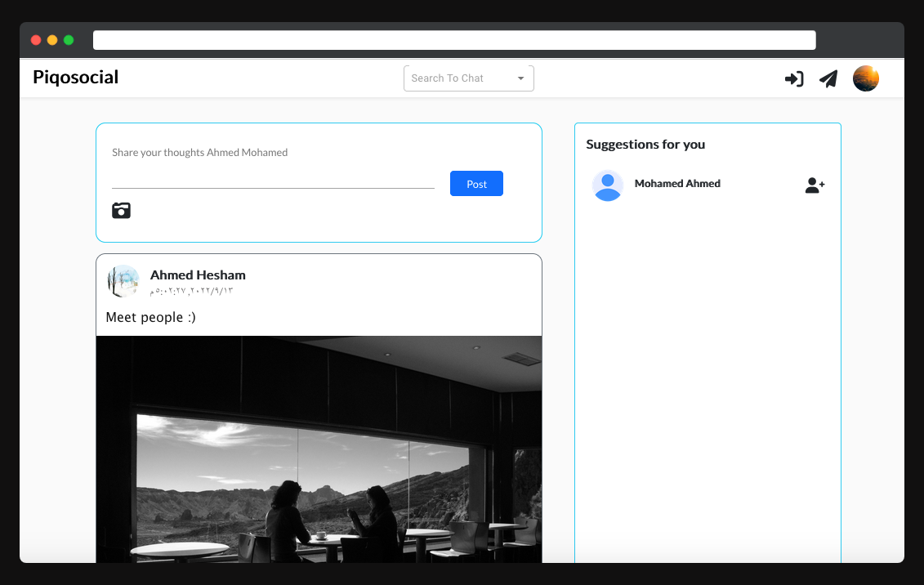
Task: Open messages via the paper plane icon
Action: point(828,78)
